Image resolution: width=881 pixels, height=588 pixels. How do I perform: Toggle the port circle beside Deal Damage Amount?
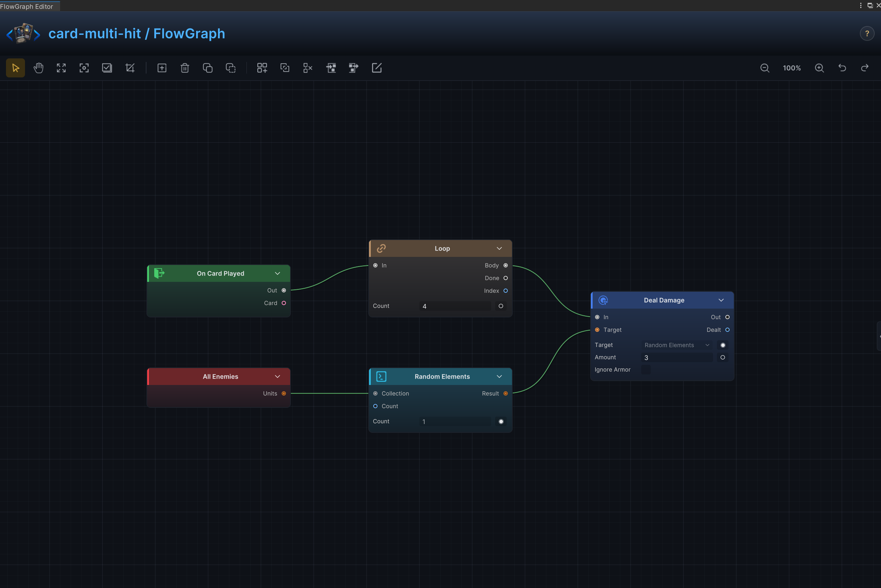tap(723, 358)
